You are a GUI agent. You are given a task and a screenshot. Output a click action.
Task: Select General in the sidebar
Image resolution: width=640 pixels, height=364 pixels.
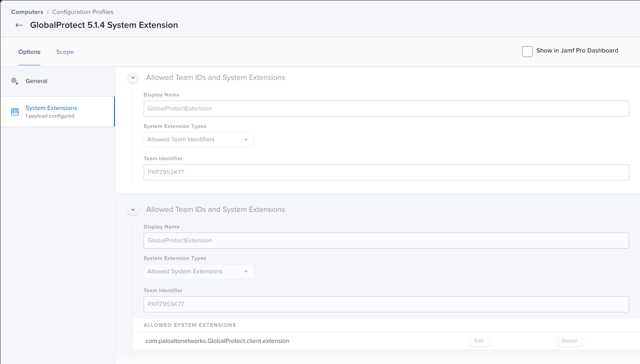tap(58, 81)
